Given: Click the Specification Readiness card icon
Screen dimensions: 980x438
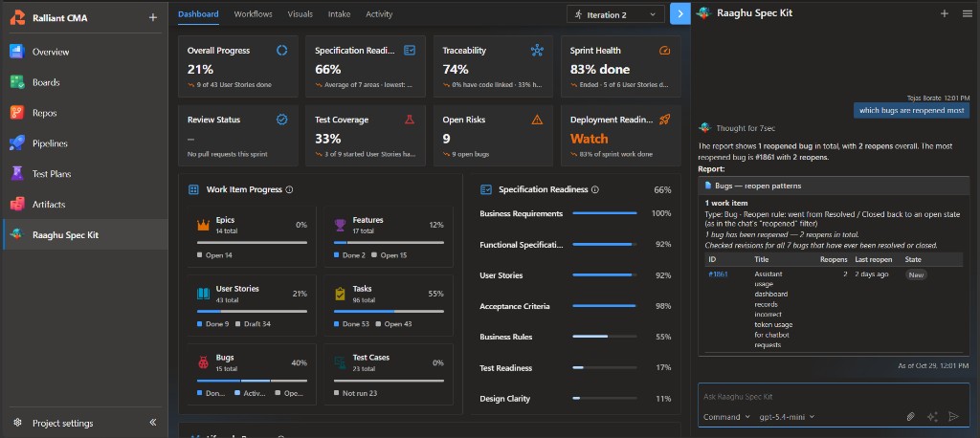Looking at the screenshot, I should pyautogui.click(x=410, y=51).
